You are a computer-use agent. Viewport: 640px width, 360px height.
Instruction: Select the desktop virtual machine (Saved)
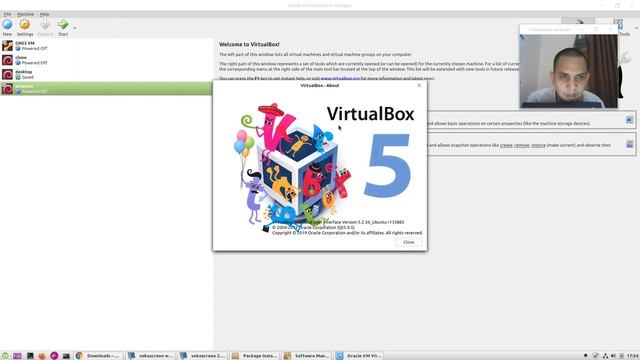click(x=106, y=74)
